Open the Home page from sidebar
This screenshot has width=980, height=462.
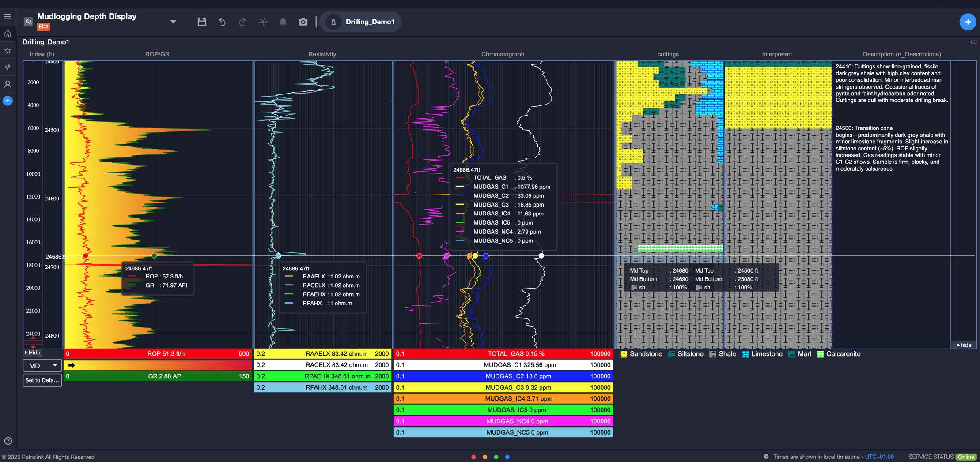coord(8,34)
